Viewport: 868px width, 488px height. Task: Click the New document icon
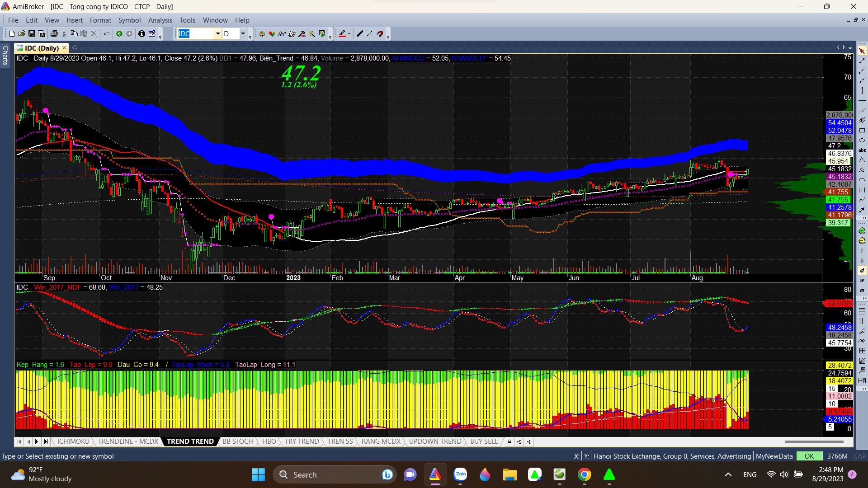pyautogui.click(x=12, y=33)
